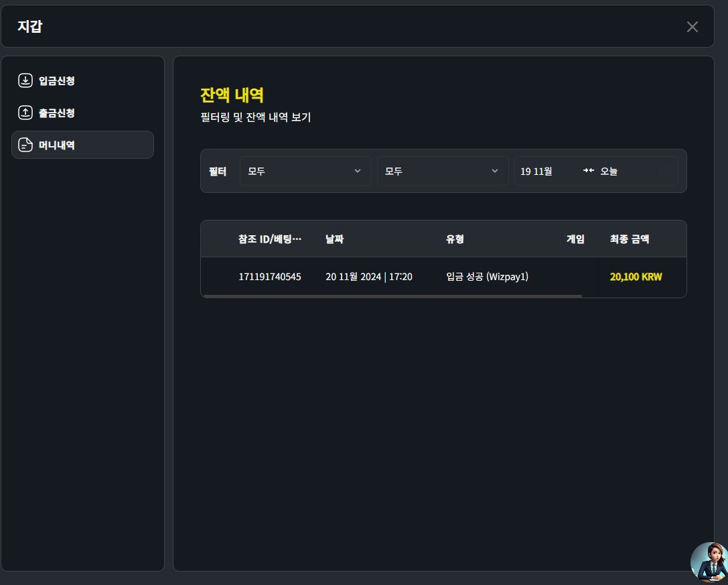Click the document icon beside 머니내역
728x585 pixels.
(25, 145)
